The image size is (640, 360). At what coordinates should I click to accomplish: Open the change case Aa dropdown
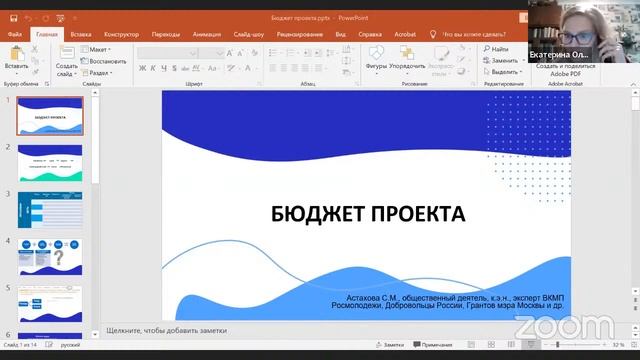tap(213, 69)
